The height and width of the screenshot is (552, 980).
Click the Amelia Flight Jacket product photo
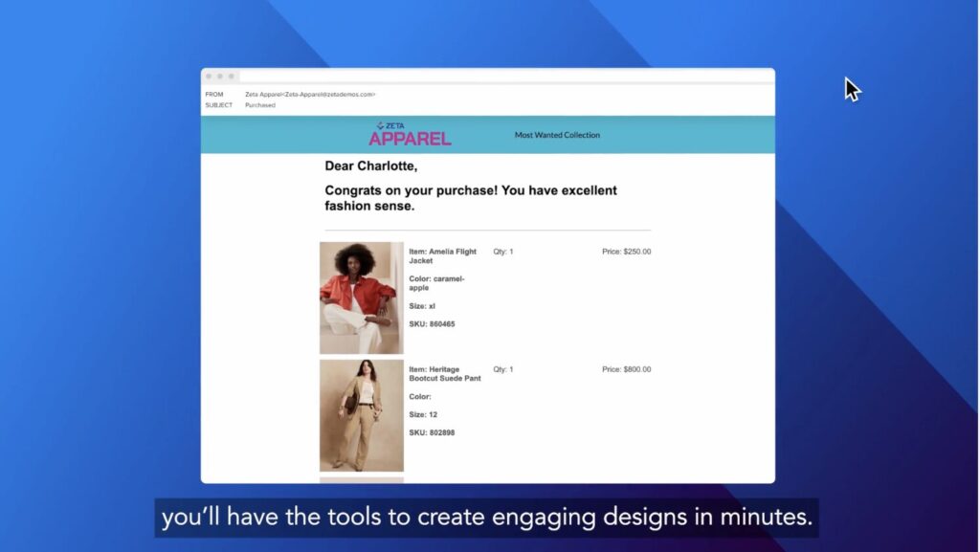point(361,297)
